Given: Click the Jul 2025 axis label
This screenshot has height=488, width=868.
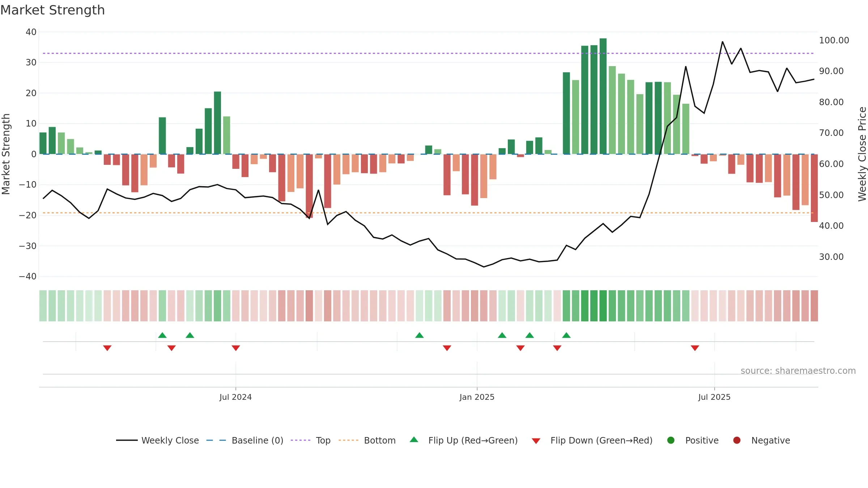Looking at the screenshot, I should 714,397.
